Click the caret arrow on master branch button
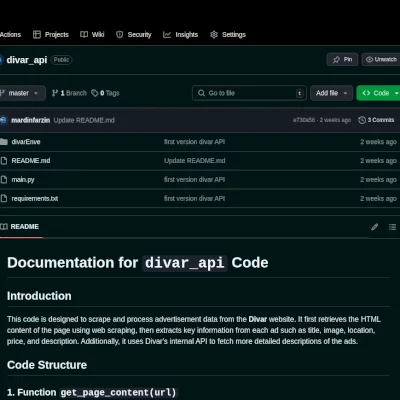Viewport: 400px width, 400px height. [36, 93]
